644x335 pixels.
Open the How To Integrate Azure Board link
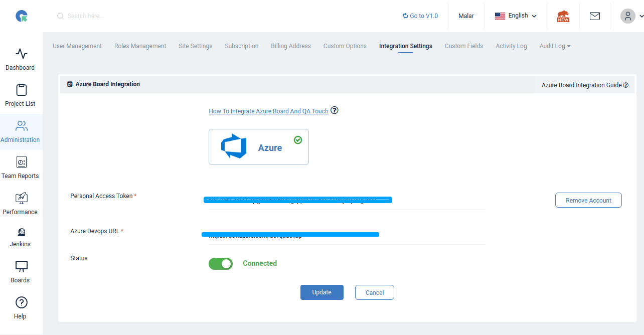tap(268, 111)
